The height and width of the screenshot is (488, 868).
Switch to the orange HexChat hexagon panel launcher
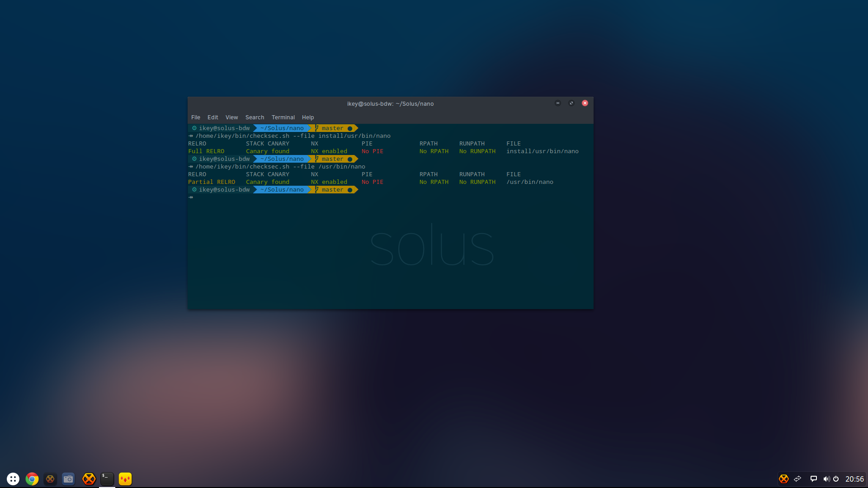pos(89,479)
